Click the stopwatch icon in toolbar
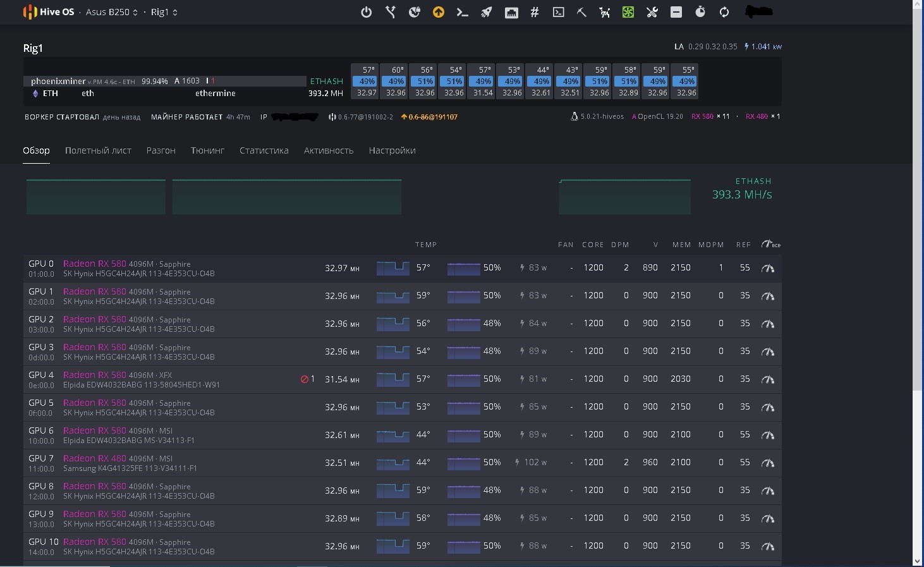 click(700, 12)
